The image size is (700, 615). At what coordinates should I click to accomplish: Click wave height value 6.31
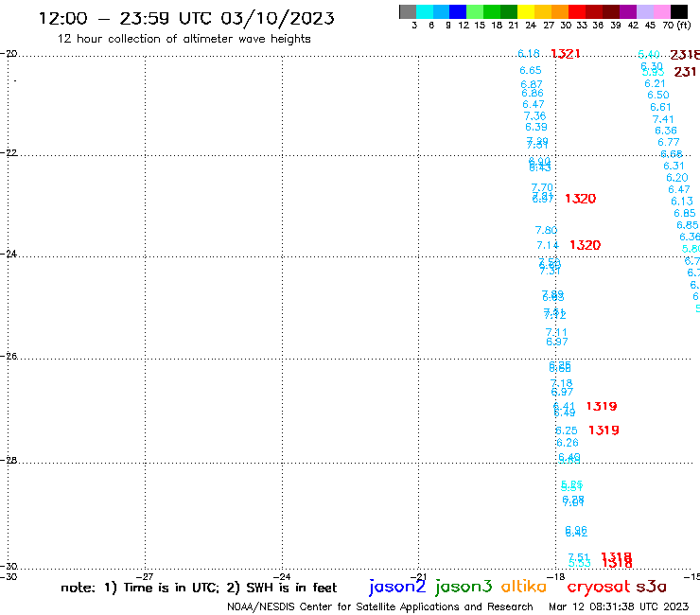(x=674, y=166)
